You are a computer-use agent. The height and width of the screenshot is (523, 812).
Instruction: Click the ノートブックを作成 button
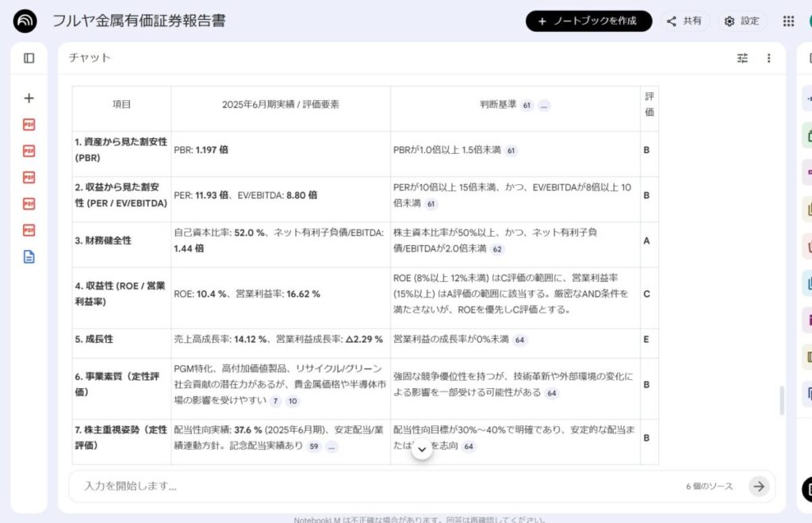point(588,21)
